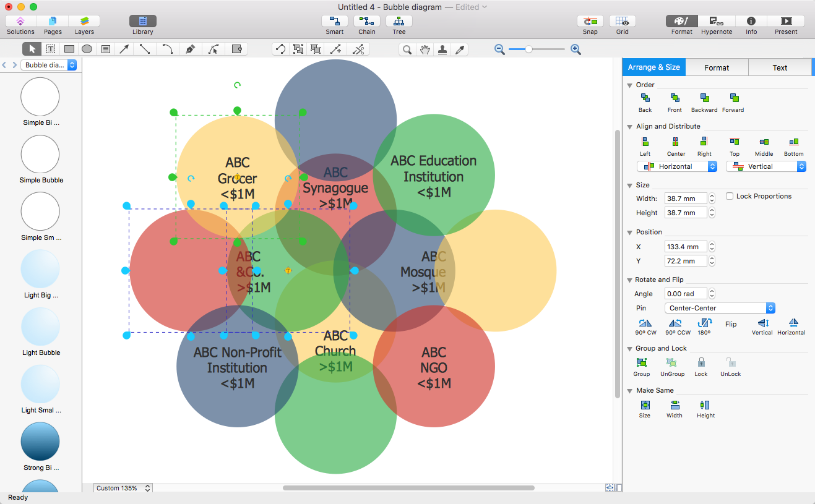Image resolution: width=815 pixels, height=504 pixels.
Task: Switch to the Format tab
Action: coord(717,67)
